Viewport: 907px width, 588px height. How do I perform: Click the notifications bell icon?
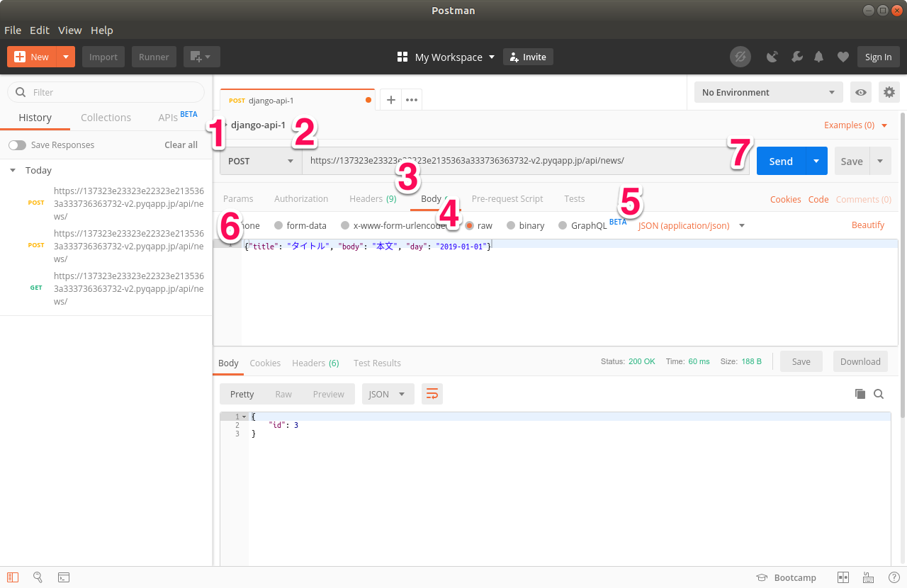click(x=819, y=57)
